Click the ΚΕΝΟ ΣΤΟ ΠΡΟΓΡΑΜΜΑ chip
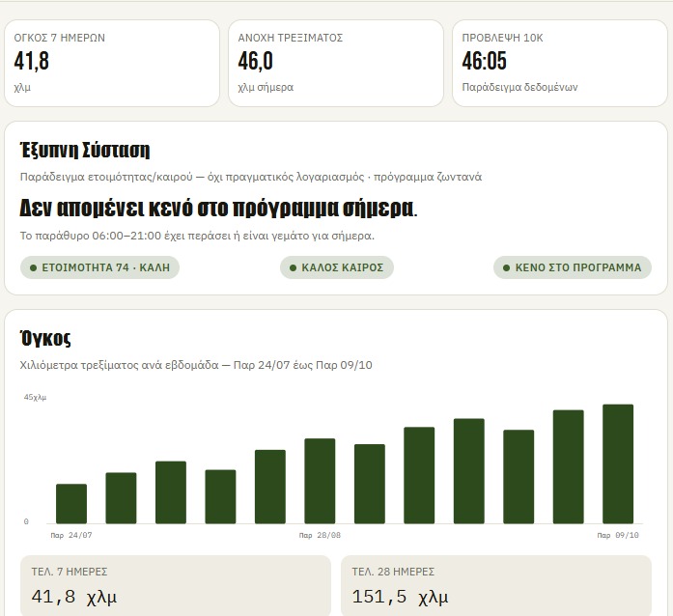 pyautogui.click(x=573, y=267)
